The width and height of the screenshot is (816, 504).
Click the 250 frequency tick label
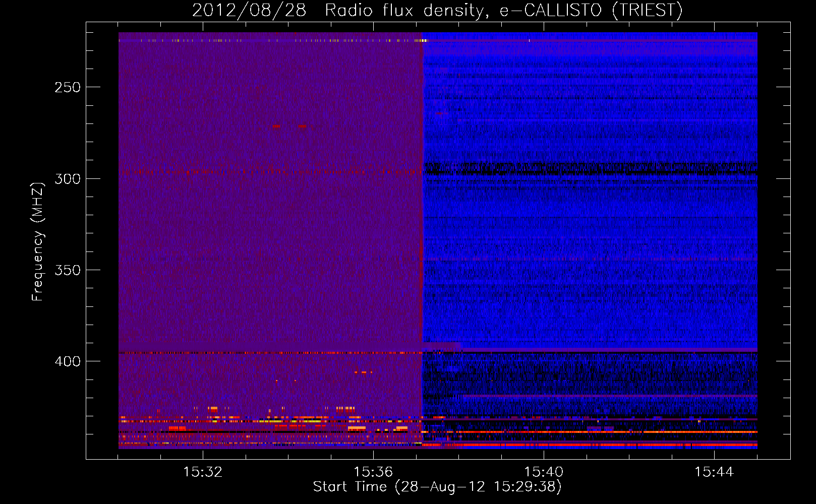68,87
